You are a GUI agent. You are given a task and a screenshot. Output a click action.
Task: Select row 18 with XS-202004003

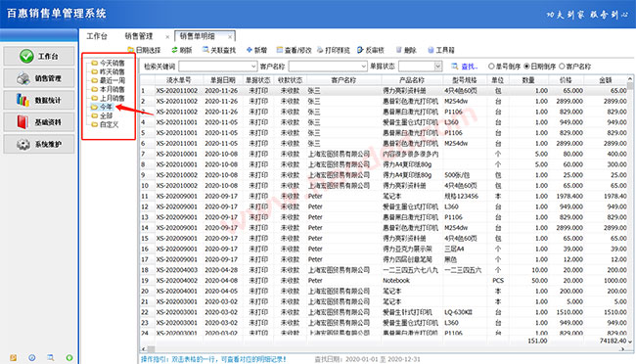point(384,270)
